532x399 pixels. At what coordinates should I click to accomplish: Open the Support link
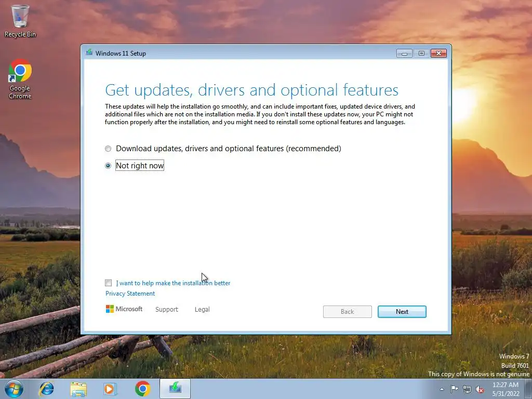pos(167,310)
